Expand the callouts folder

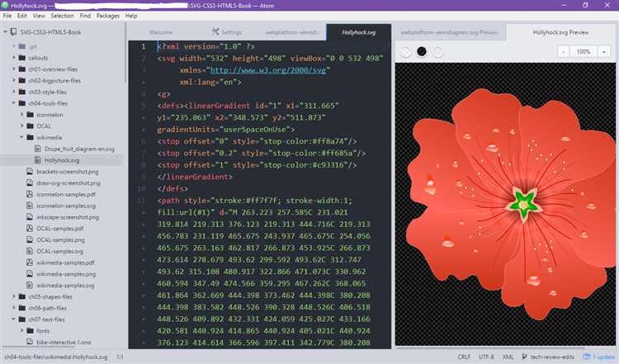[14, 58]
